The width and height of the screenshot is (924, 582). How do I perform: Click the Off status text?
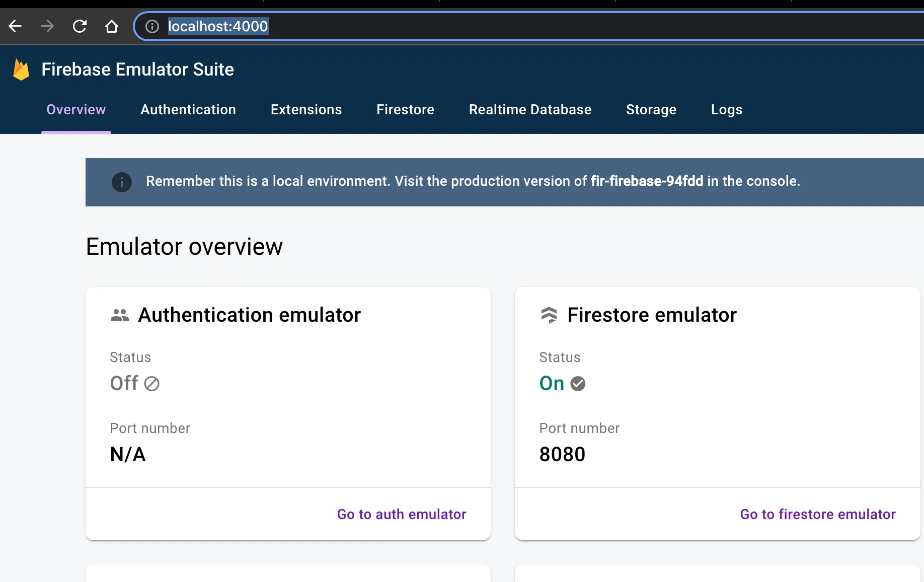(x=124, y=384)
